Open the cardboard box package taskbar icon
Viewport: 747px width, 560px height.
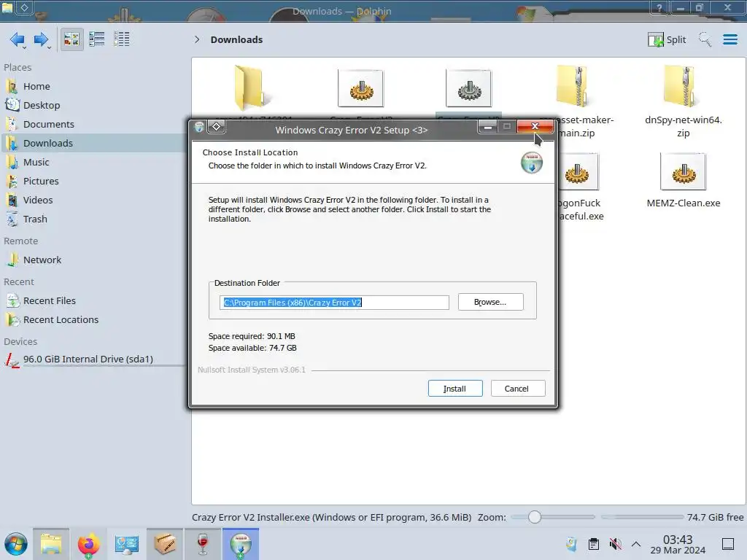click(x=164, y=544)
